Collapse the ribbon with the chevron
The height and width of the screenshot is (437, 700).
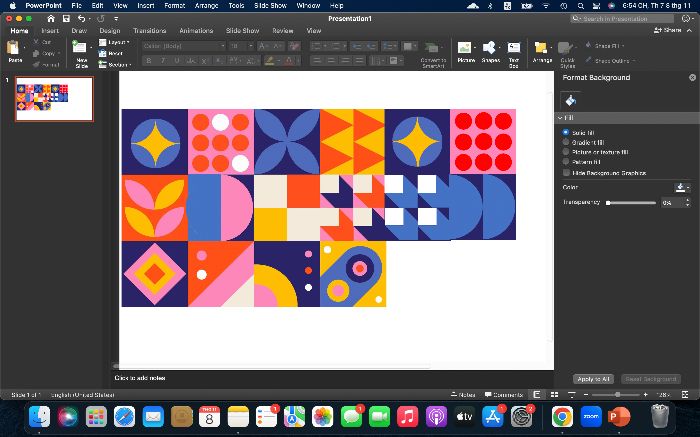click(x=689, y=30)
